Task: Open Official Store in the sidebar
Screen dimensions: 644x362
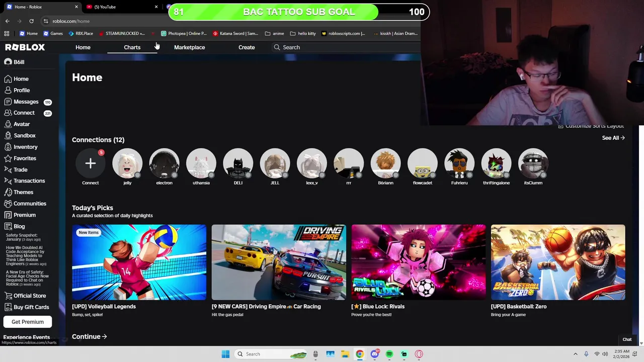Action: pos(25,296)
